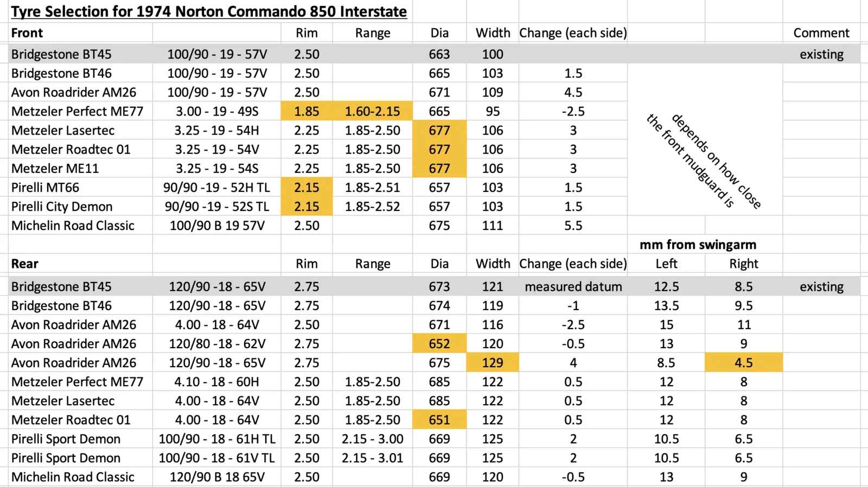The width and height of the screenshot is (868, 487).
Task: Select the Front section header cell
Action: click(27, 33)
